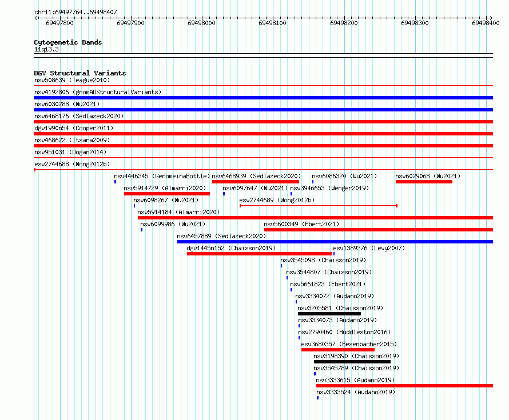Open nsv3198390 (Chaisson2019) label
509x420 pixels.
(x=356, y=356)
